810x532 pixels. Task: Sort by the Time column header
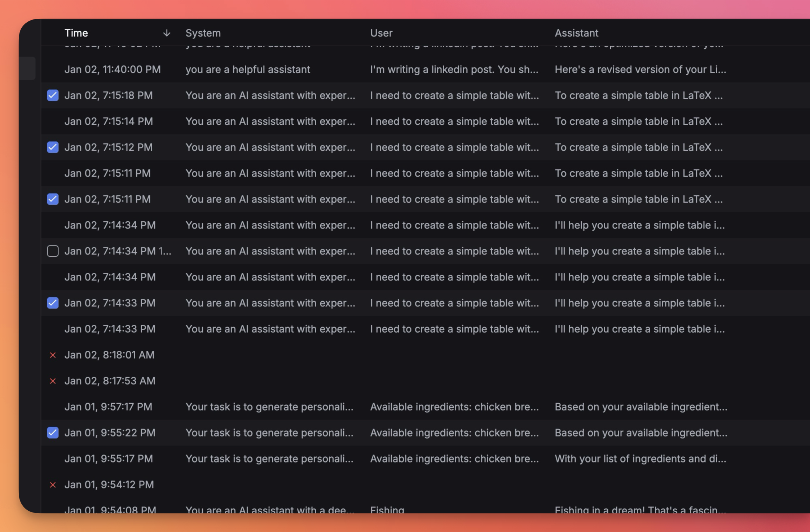coord(76,33)
